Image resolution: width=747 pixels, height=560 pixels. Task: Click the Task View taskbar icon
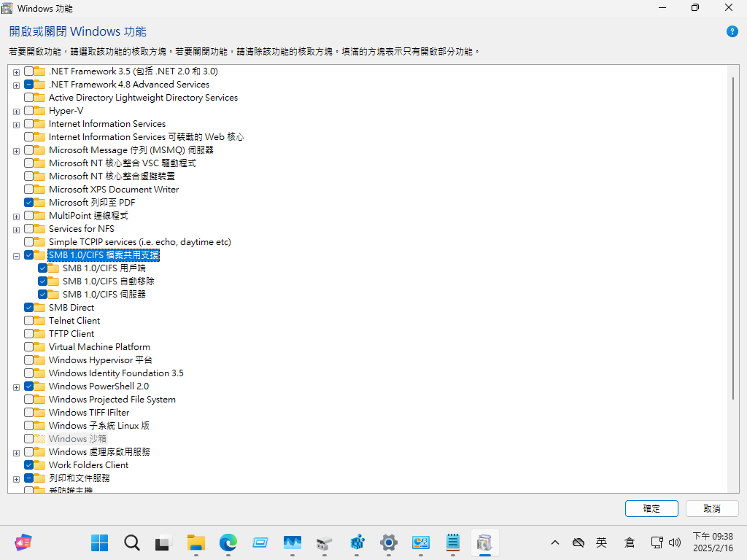(163, 542)
